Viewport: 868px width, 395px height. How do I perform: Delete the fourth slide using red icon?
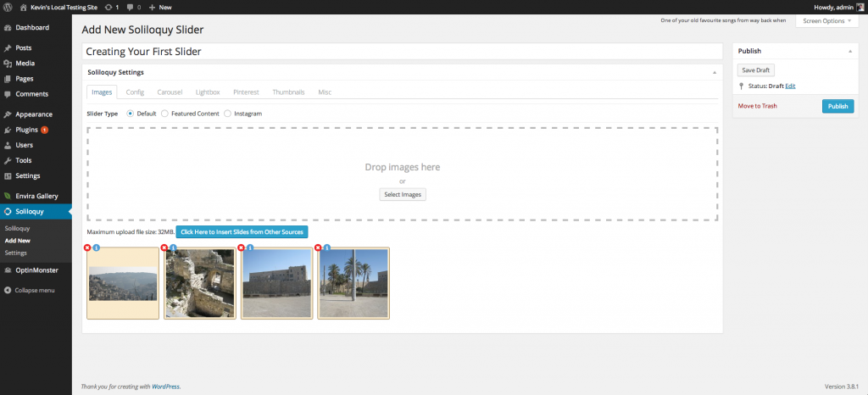click(318, 248)
